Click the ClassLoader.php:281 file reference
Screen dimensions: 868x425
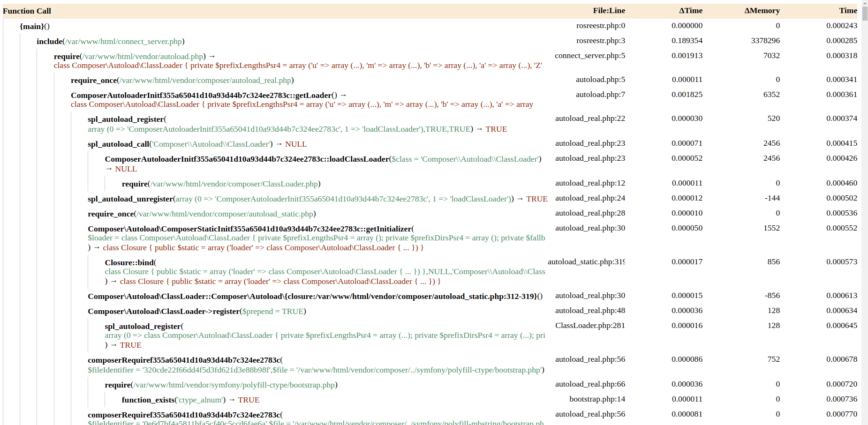point(590,326)
